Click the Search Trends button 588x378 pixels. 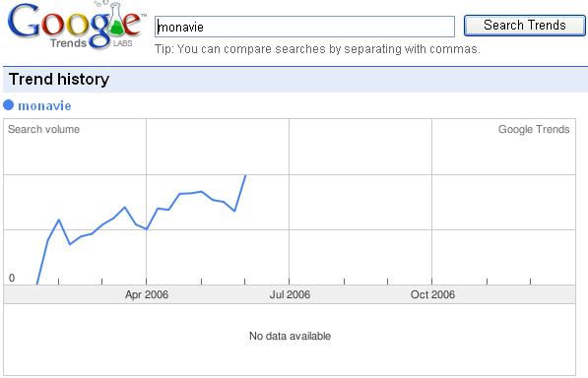525,26
